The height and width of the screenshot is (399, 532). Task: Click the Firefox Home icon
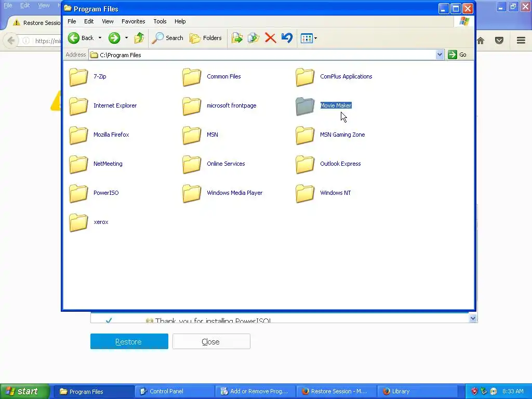tap(481, 41)
